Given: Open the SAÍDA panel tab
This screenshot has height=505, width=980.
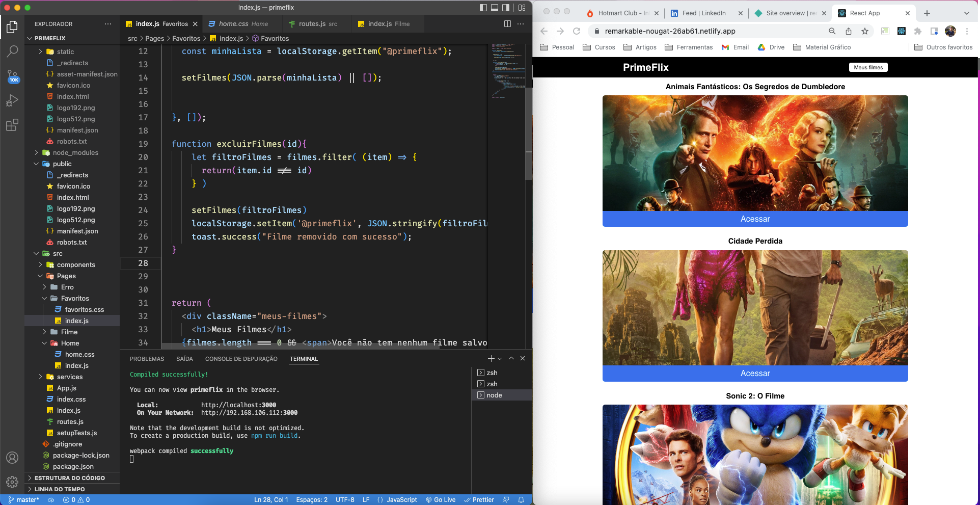Looking at the screenshot, I should 184,359.
